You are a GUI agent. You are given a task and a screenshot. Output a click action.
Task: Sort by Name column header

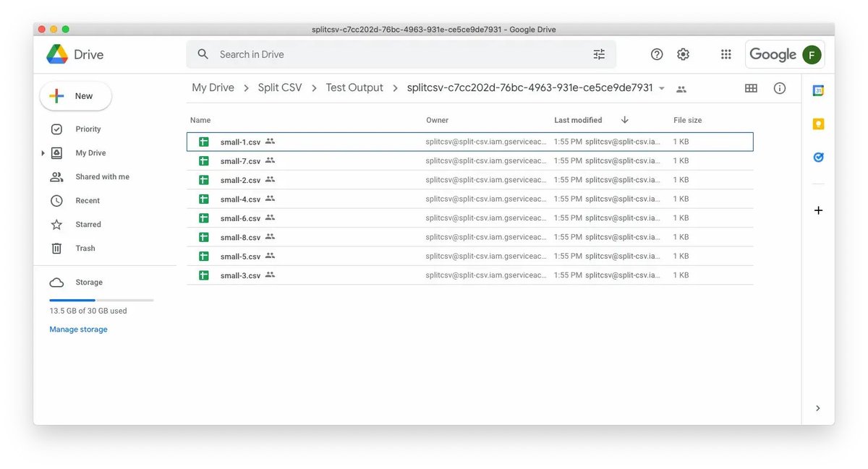(200, 120)
